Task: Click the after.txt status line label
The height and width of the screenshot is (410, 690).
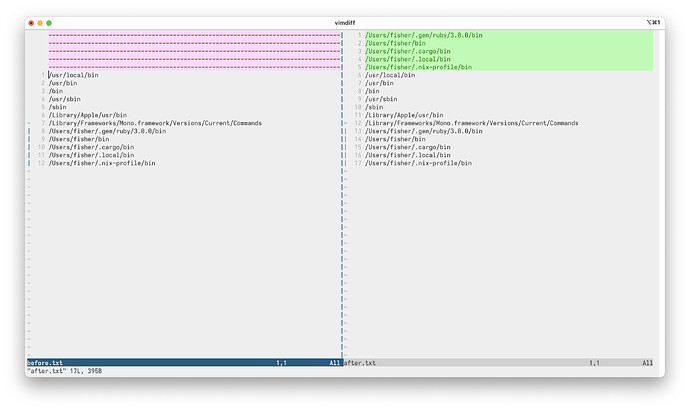Action: click(360, 363)
